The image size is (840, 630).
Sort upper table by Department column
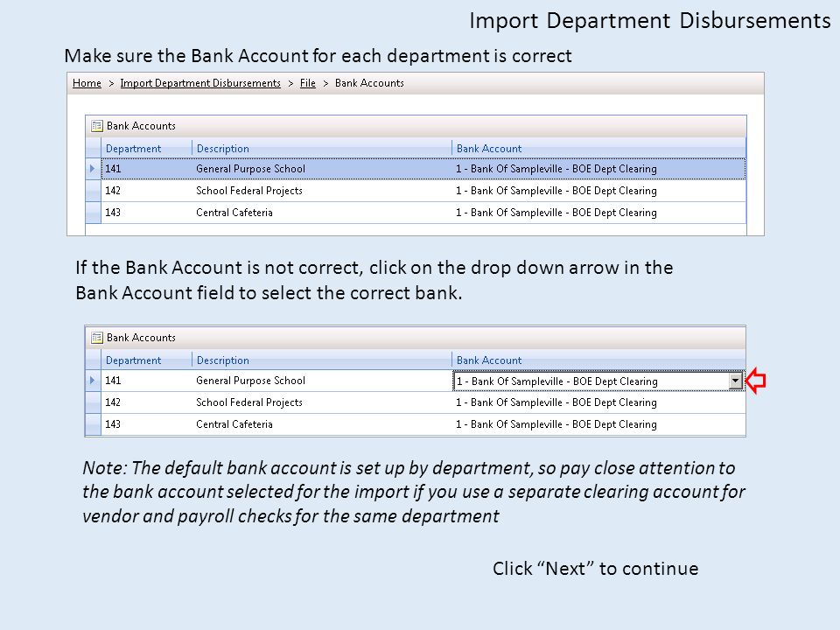146,149
